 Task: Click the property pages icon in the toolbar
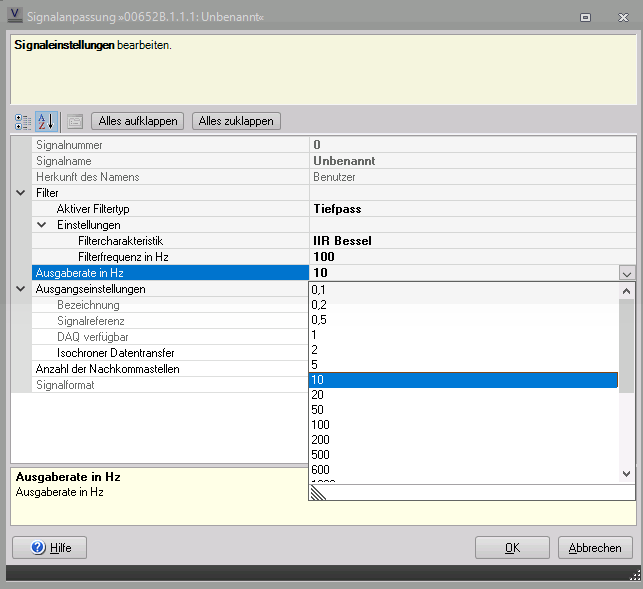pos(75,121)
